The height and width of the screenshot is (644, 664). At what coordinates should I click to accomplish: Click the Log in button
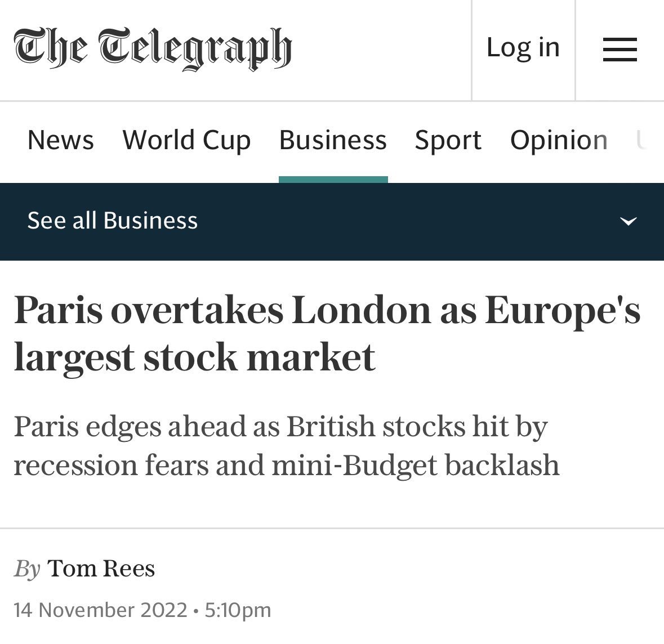tap(523, 47)
